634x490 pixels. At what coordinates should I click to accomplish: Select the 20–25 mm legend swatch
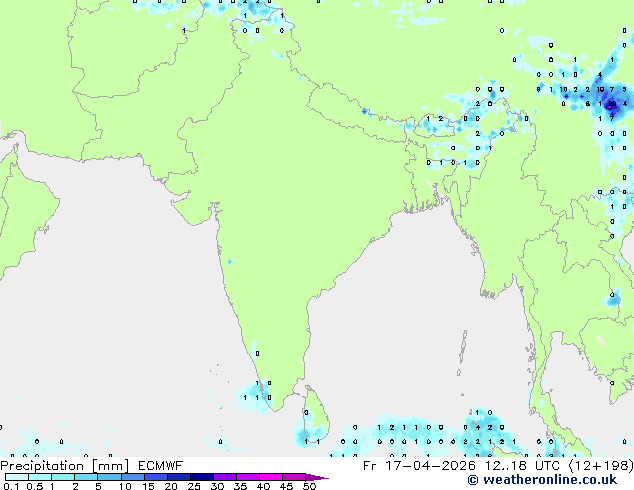click(x=179, y=477)
